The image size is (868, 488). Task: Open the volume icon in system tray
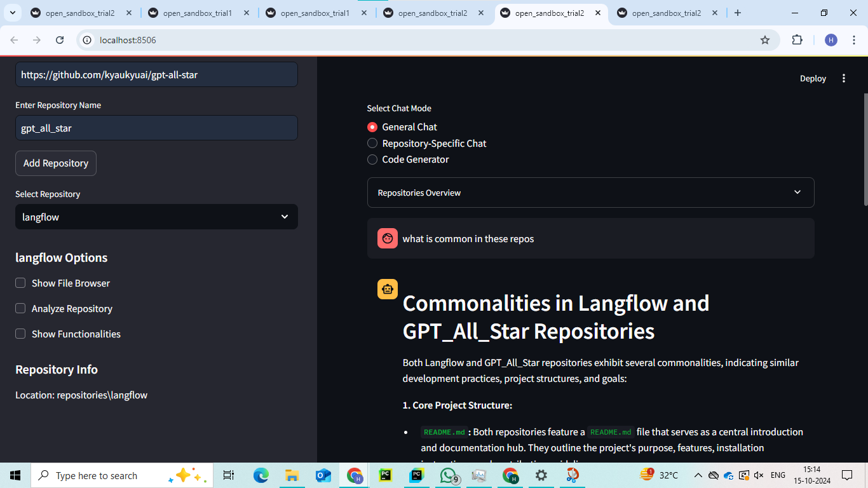tap(759, 475)
